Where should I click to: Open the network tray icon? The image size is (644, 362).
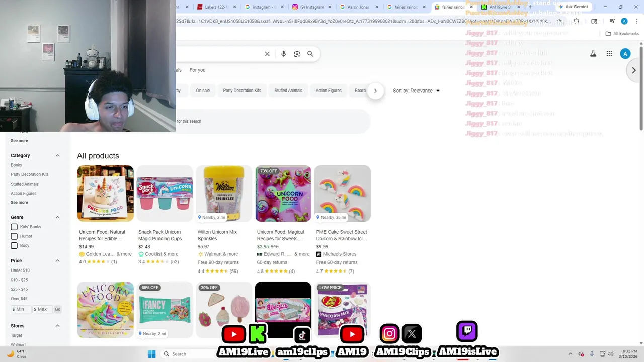(x=603, y=354)
